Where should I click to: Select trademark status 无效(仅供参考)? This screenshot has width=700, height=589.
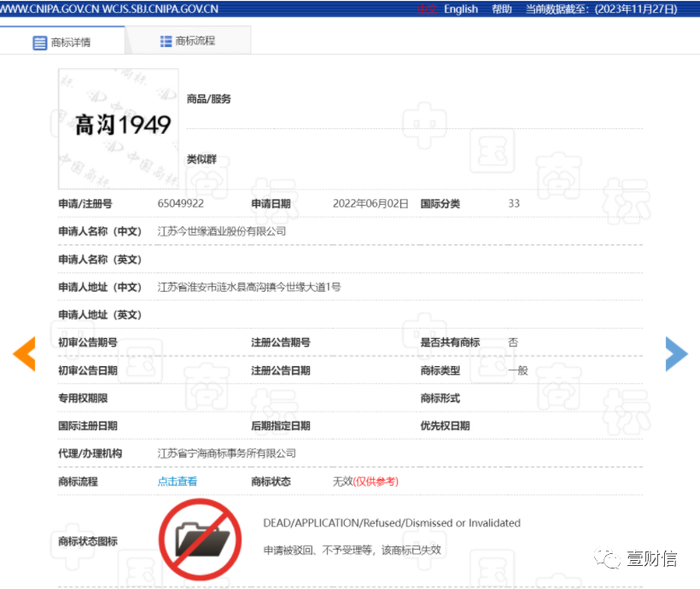coord(366,481)
